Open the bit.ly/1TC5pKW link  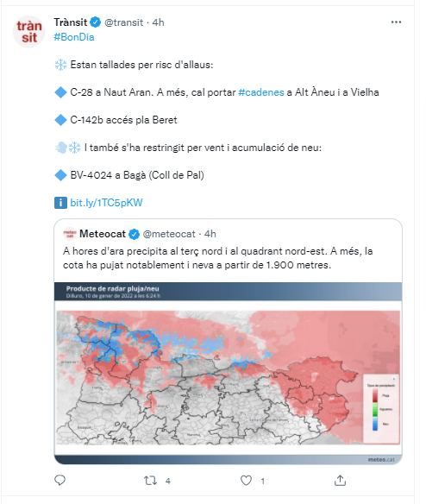coord(106,203)
